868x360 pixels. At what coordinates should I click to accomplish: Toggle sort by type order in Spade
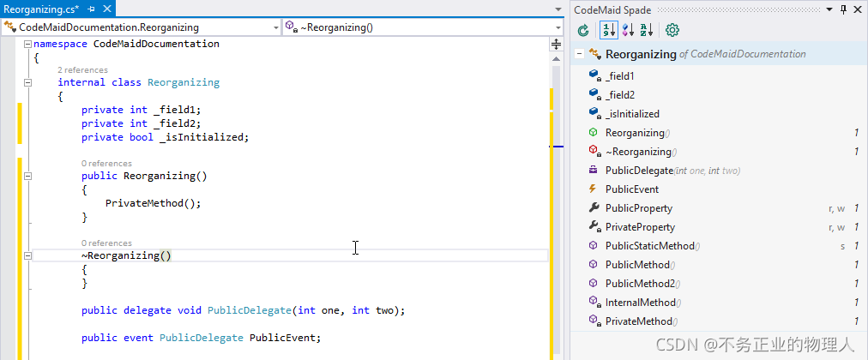628,30
